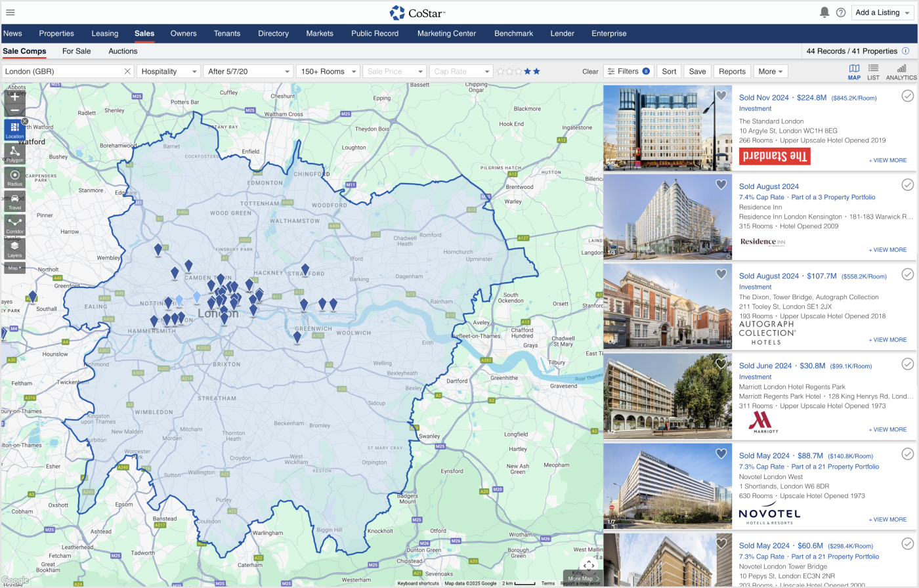Open the 150+ Rooms dropdown

pos(328,72)
